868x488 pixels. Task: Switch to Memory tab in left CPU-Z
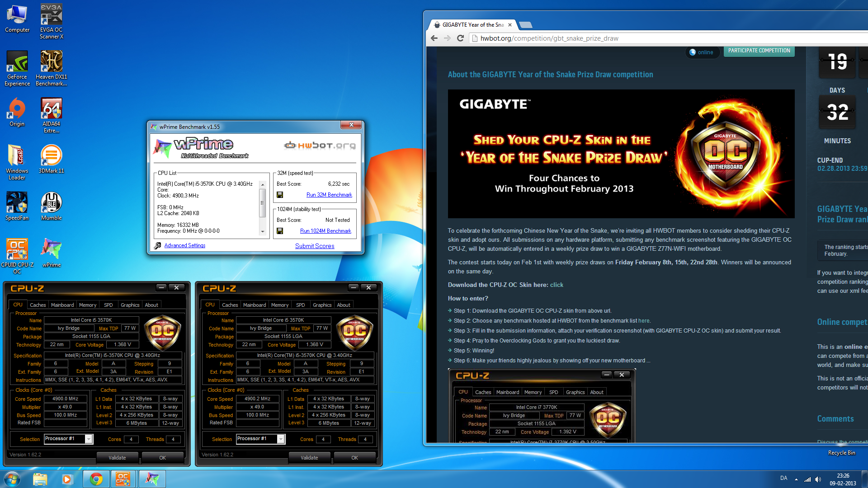point(88,305)
